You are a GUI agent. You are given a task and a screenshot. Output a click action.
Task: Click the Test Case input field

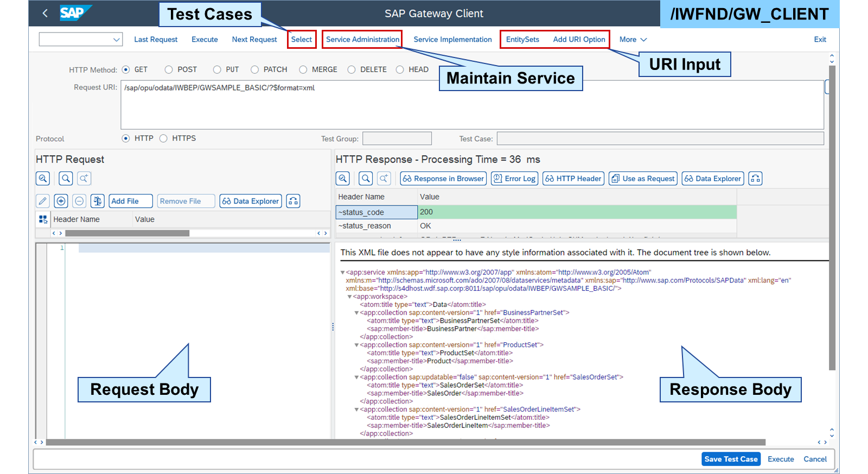click(660, 139)
